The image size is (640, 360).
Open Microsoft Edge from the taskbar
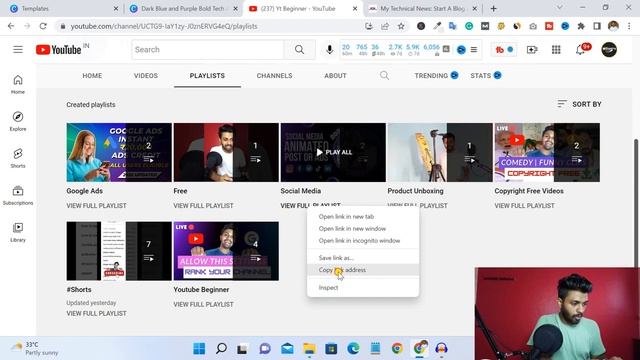[x=353, y=349]
